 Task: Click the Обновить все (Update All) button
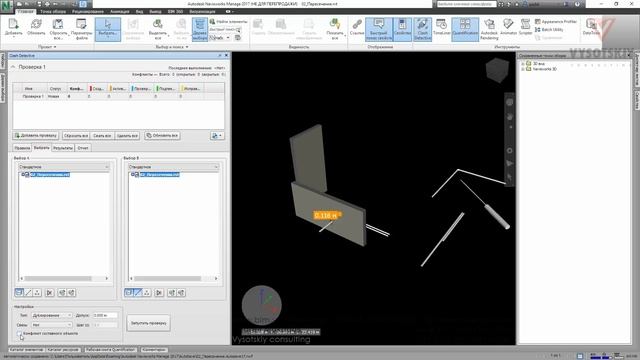pos(162,136)
